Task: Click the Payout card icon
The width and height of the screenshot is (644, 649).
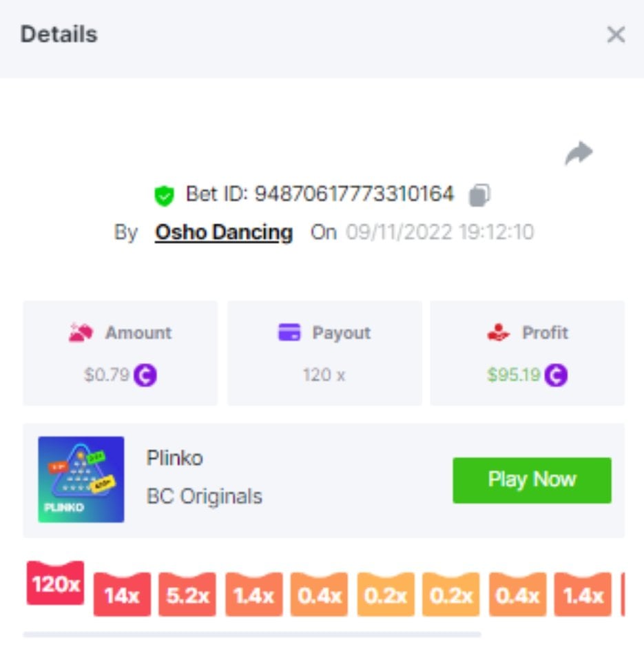Action: 289,332
